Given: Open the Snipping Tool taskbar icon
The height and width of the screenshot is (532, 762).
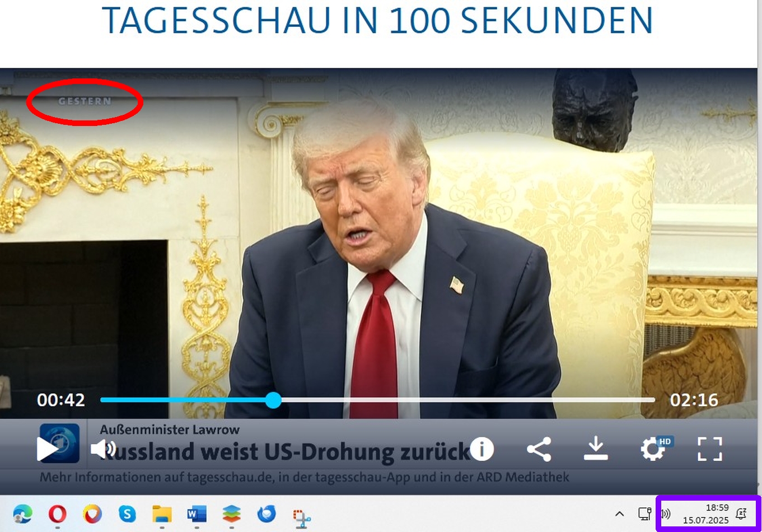Looking at the screenshot, I should click(302, 517).
